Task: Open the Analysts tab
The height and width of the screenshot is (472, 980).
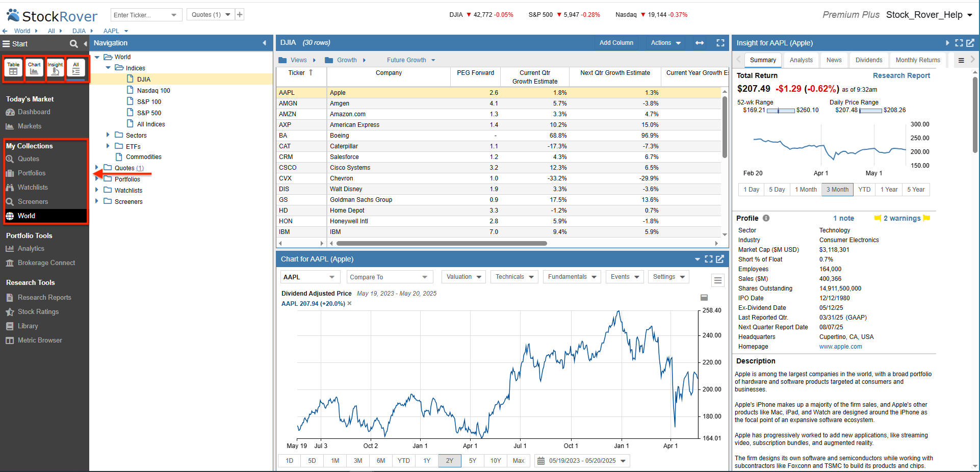Action: (801, 60)
